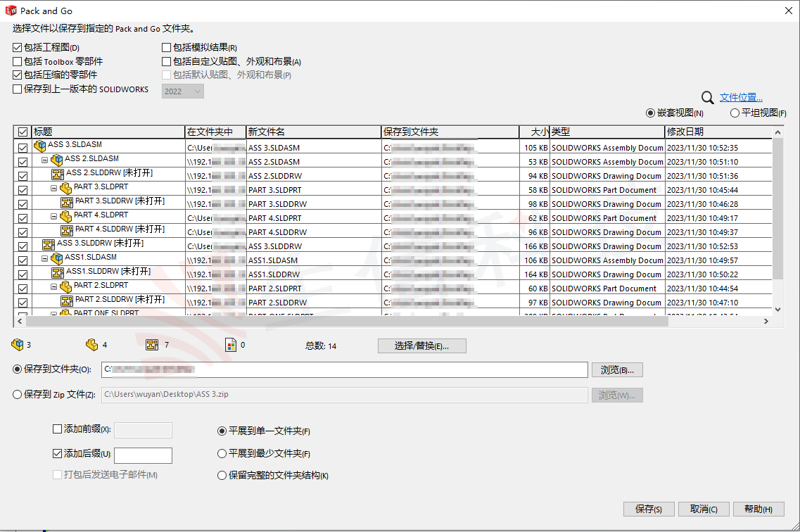The height and width of the screenshot is (532, 800).
Task: Click the SOLIDWORKS logo in the title bar
Action: click(x=11, y=11)
